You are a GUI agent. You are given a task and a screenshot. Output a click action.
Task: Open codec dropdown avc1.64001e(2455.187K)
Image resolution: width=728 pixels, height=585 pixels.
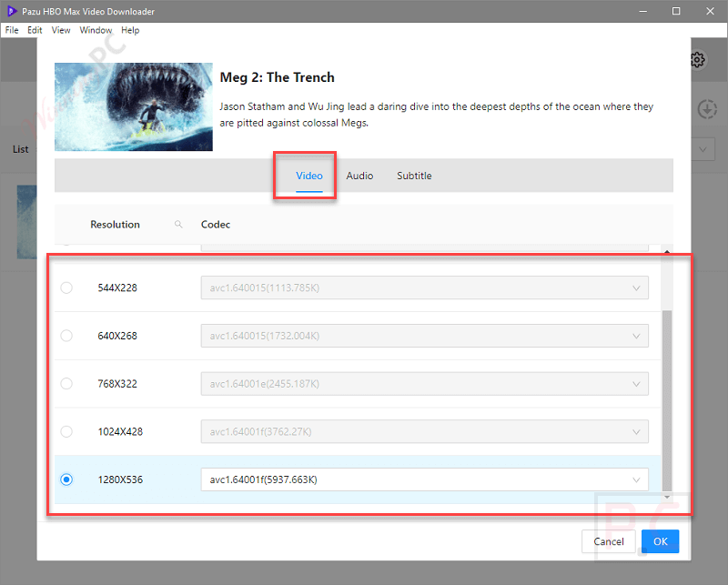(x=424, y=384)
